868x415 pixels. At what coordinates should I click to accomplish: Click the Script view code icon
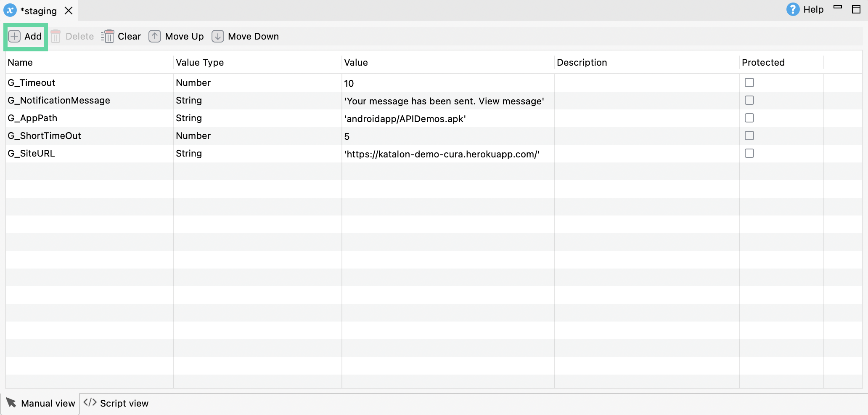[90, 402]
